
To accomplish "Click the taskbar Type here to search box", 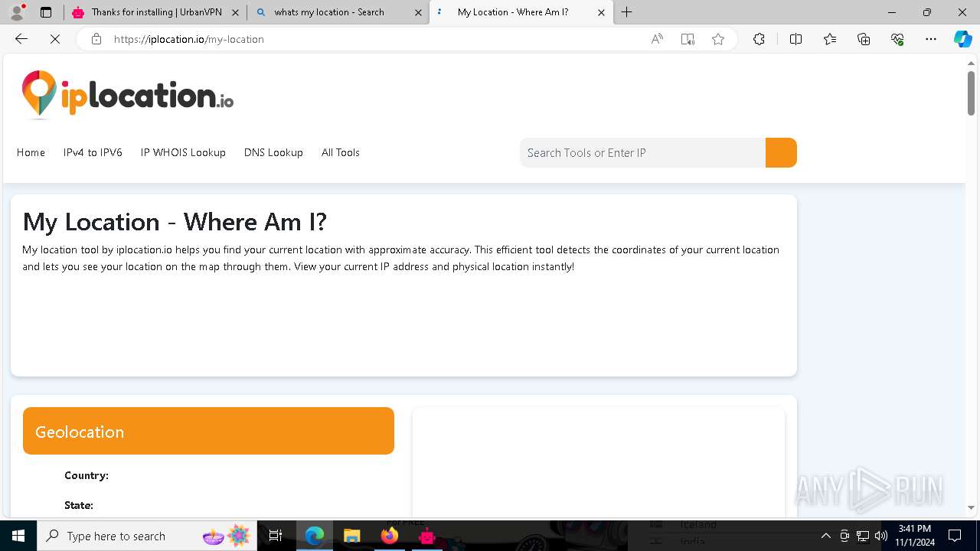I will click(x=146, y=536).
